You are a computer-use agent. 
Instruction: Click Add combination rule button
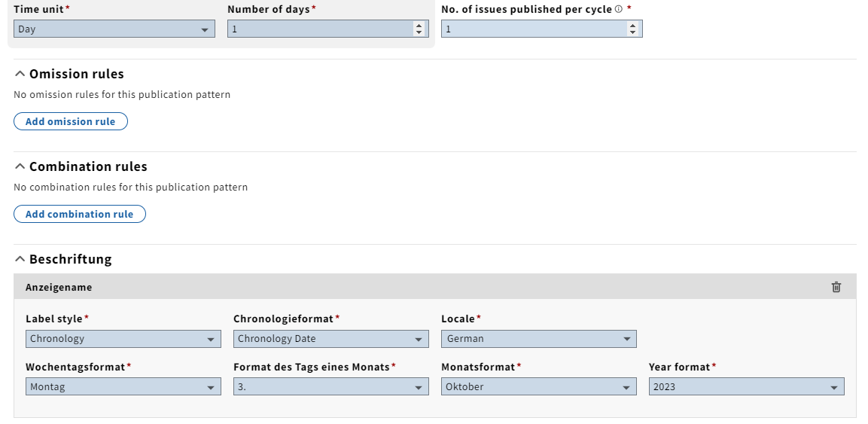point(80,214)
